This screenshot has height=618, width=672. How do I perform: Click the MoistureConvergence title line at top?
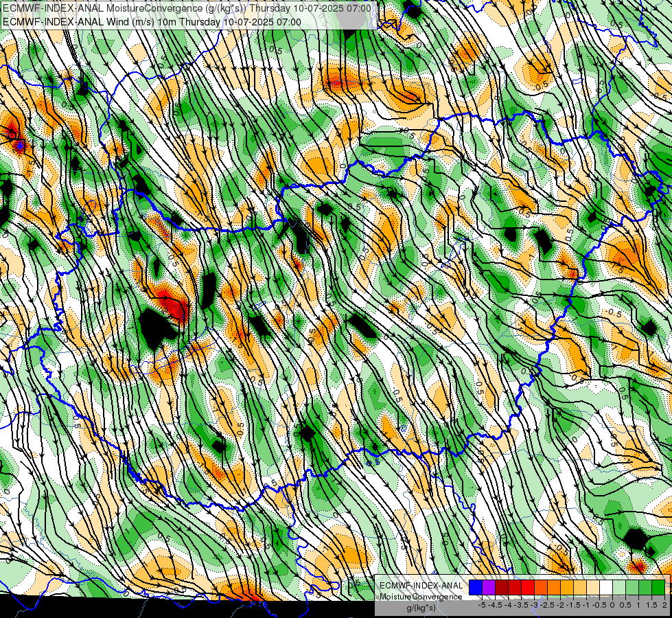click(187, 8)
